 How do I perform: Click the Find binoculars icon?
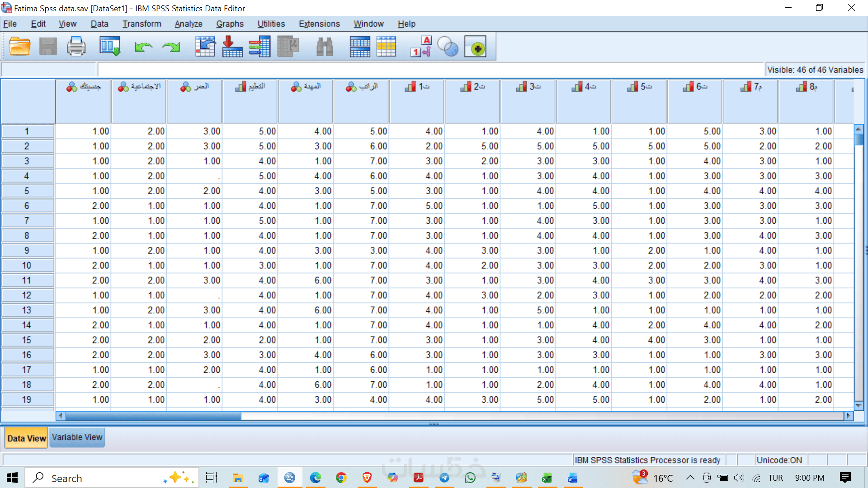pos(324,47)
